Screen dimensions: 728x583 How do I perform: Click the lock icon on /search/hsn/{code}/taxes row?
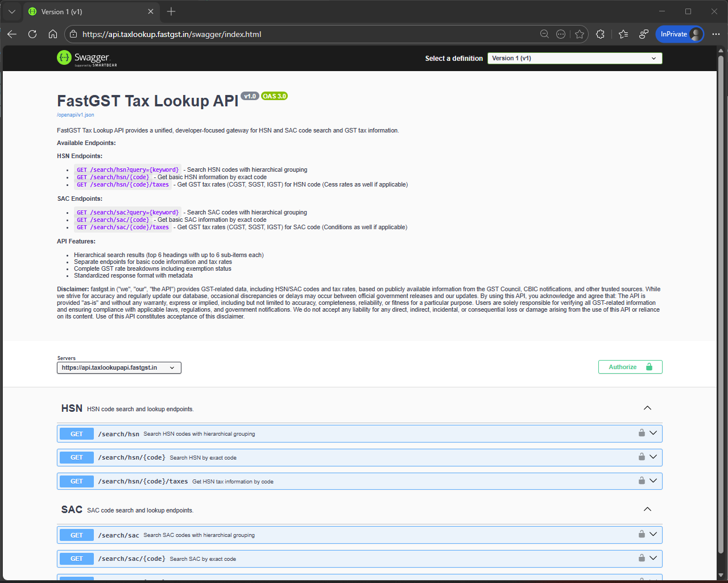(x=642, y=481)
